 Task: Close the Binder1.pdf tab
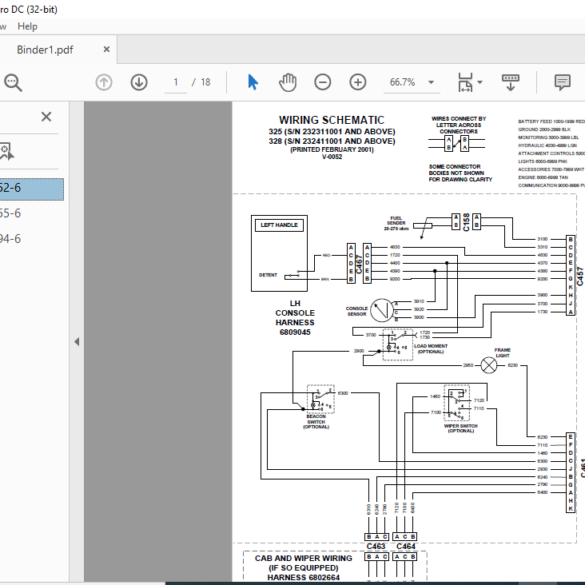pyautogui.click(x=106, y=49)
